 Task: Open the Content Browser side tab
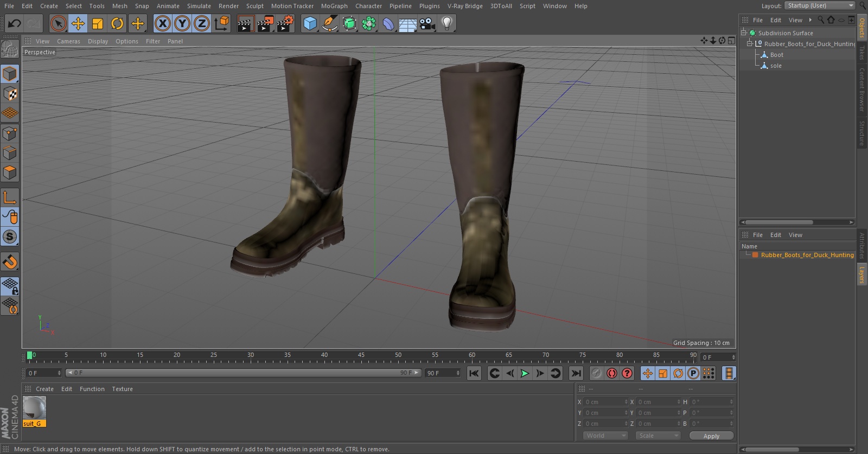point(862,89)
